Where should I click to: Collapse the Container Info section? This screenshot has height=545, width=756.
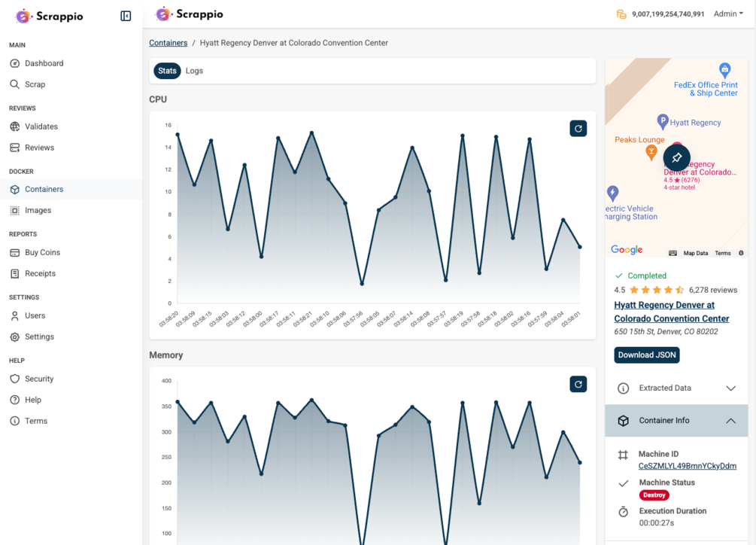point(676,421)
